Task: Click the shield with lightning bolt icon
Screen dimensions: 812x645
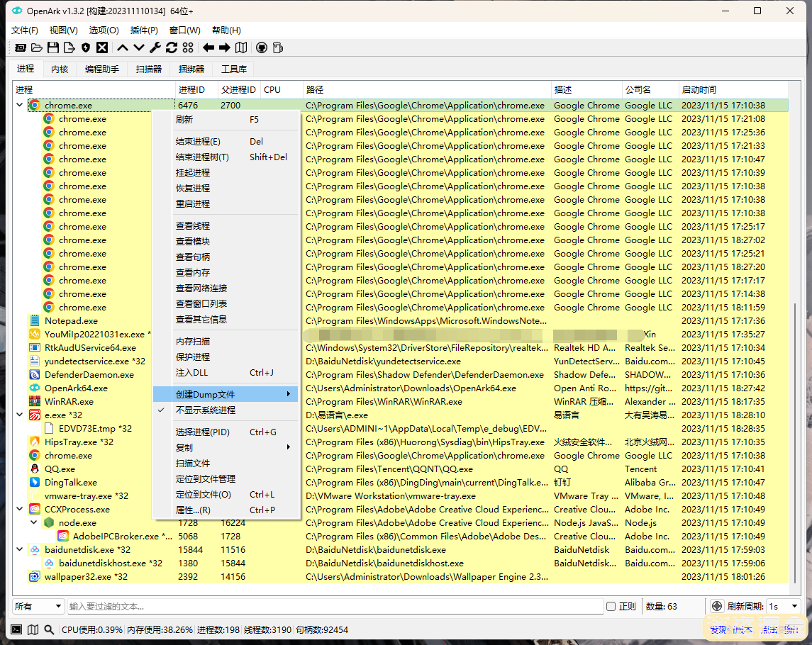Action: click(x=86, y=47)
